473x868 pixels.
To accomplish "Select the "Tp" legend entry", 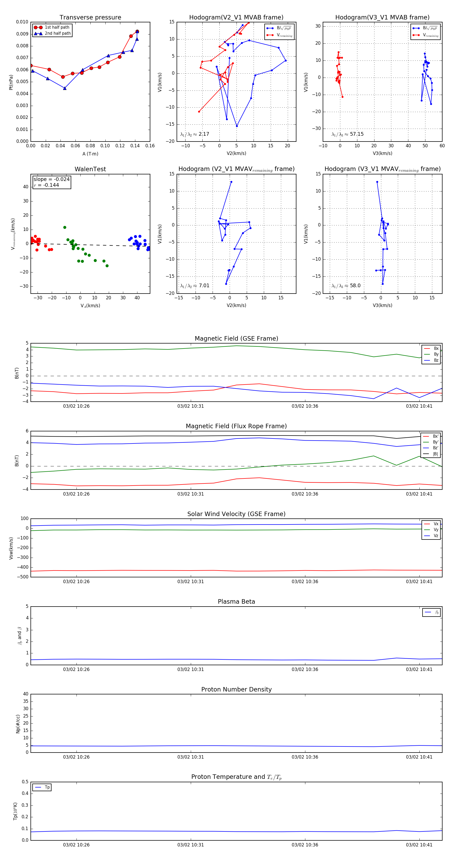I will (x=42, y=788).
